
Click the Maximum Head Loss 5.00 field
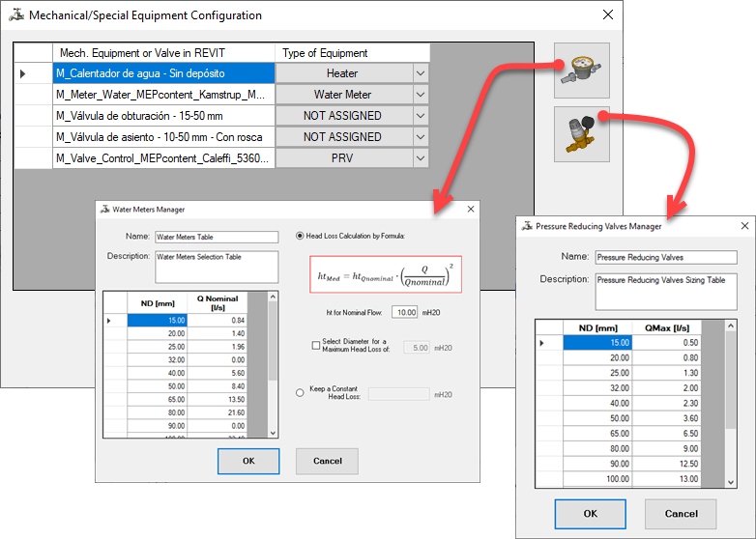coord(417,348)
